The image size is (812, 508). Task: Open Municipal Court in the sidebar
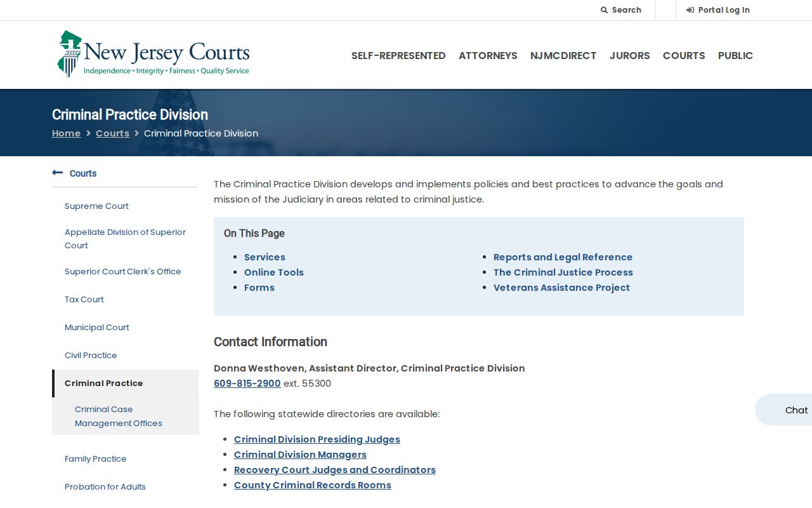(x=97, y=327)
